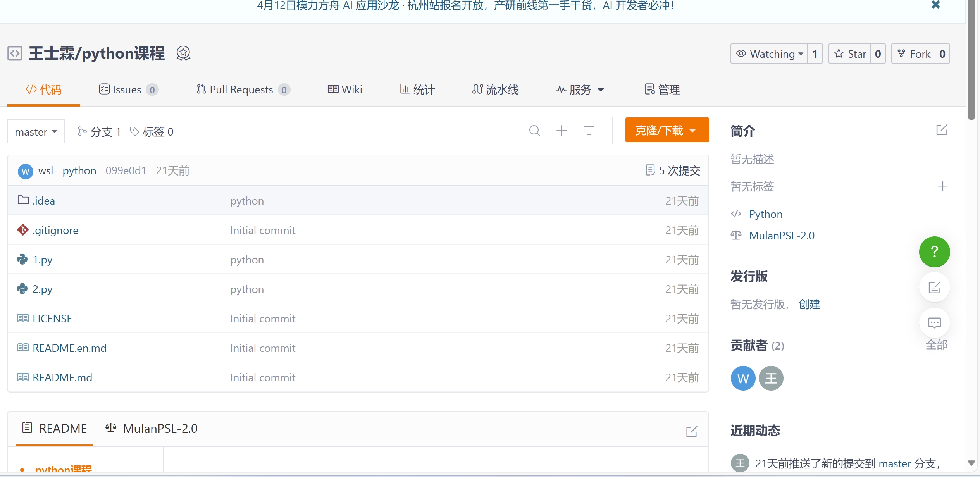Viewport: 980px width, 477px height.
Task: Switch to the MulanPSL-2.0 license tab
Action: [x=152, y=429]
